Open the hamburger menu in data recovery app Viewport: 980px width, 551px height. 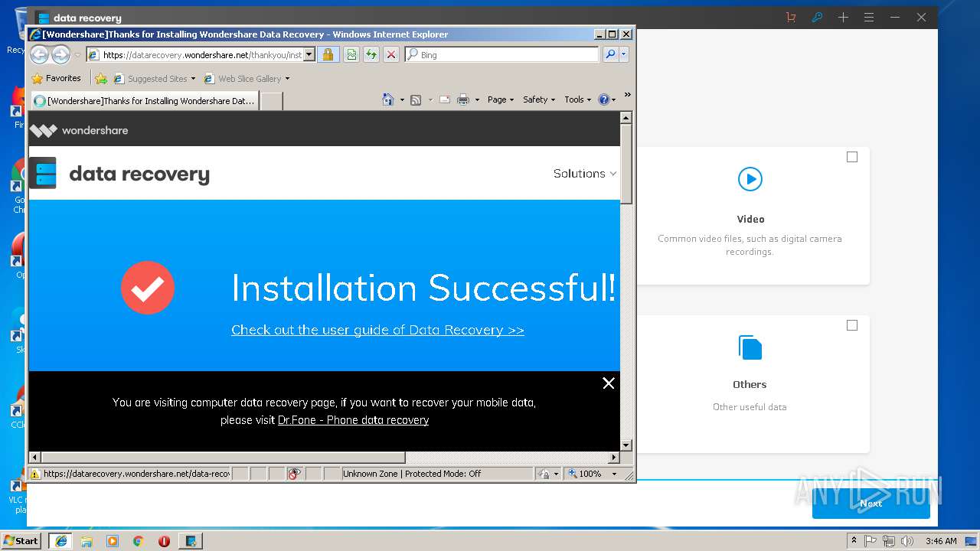pos(869,17)
